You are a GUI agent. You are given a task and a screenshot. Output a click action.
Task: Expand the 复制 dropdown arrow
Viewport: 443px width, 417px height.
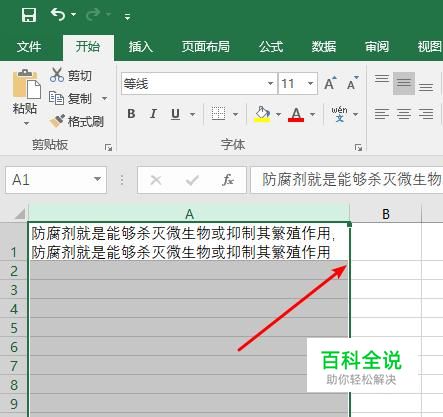[104, 98]
